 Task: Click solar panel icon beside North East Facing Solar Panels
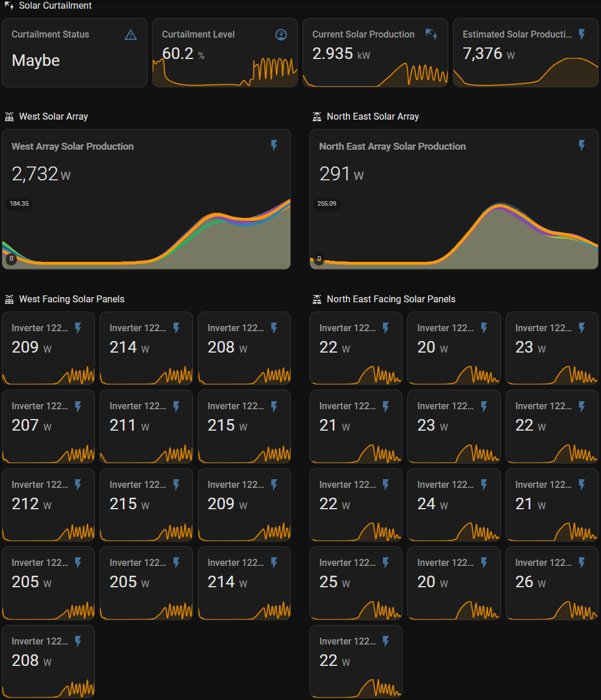[317, 299]
